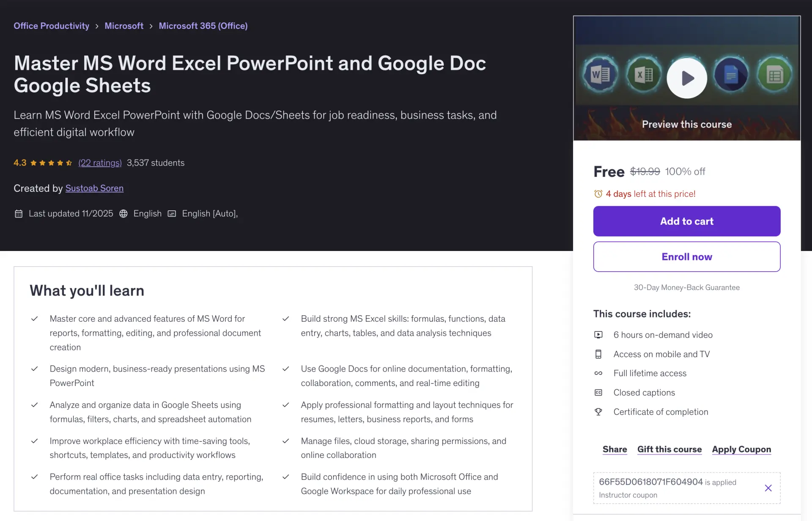Play the course preview video
The image size is (812, 521).
687,78
